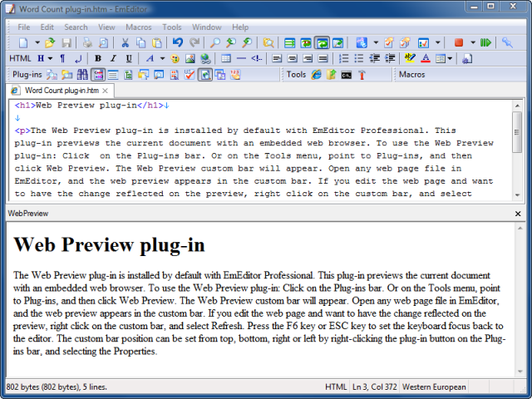Expand the dropdown next to the checklist icon

click(x=438, y=42)
